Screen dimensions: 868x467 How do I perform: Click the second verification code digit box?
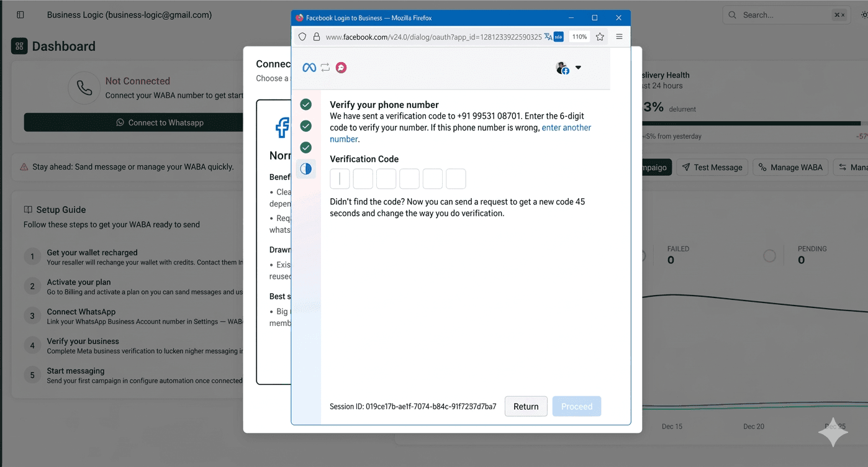tap(363, 179)
